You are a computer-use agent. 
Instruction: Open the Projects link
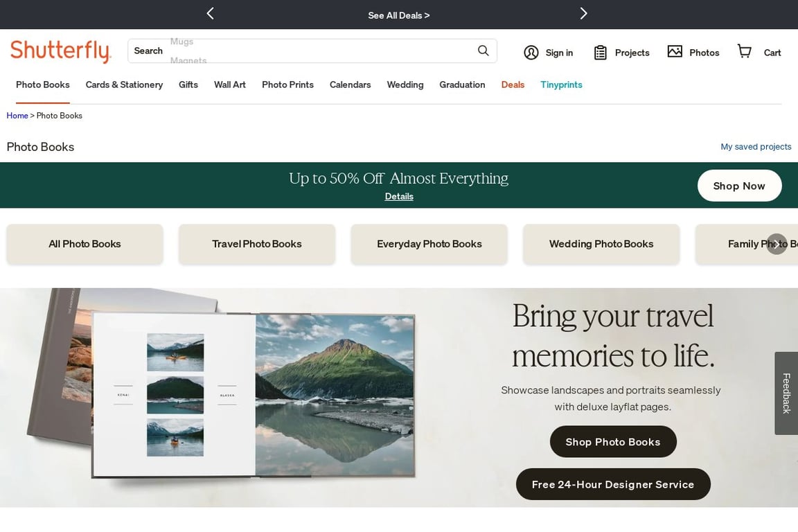632,53
